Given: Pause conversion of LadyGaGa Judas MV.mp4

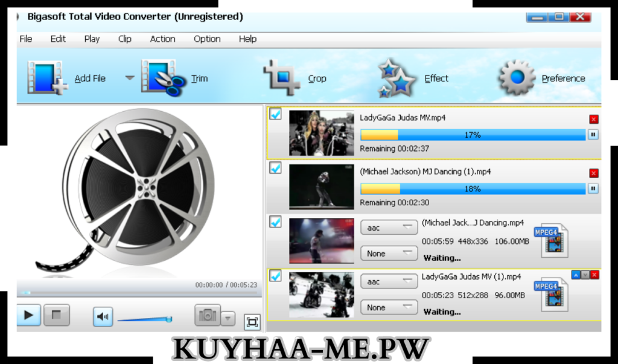Looking at the screenshot, I should coord(593,135).
